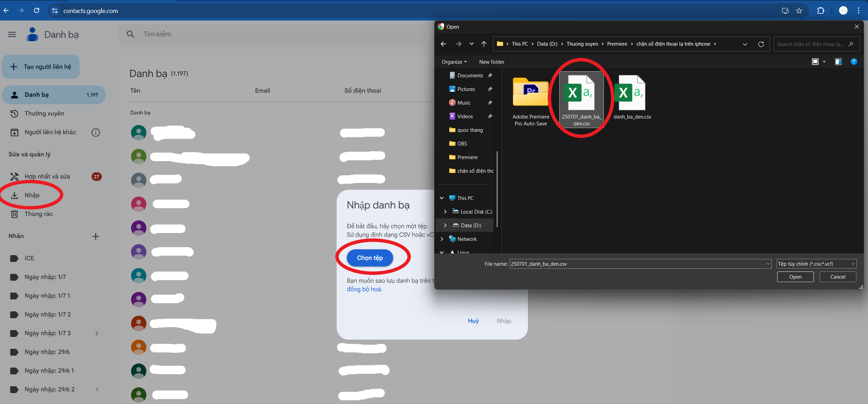
Task: Click the hamburger main menu icon
Action: [12, 34]
